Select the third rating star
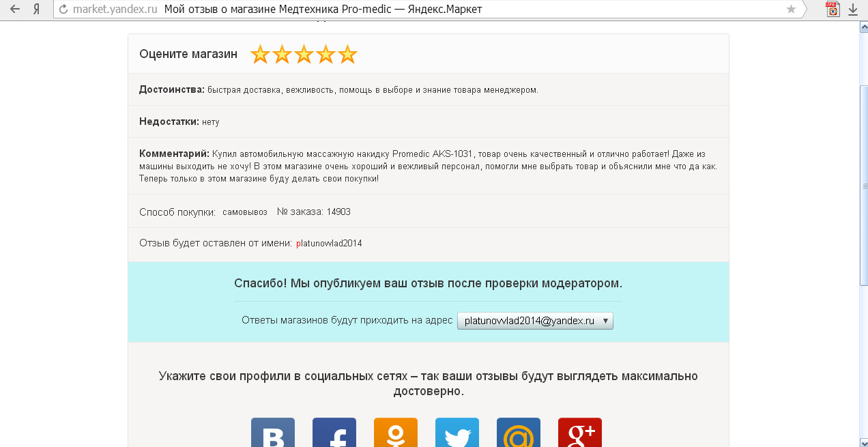Image resolution: width=868 pixels, height=447 pixels. click(304, 54)
